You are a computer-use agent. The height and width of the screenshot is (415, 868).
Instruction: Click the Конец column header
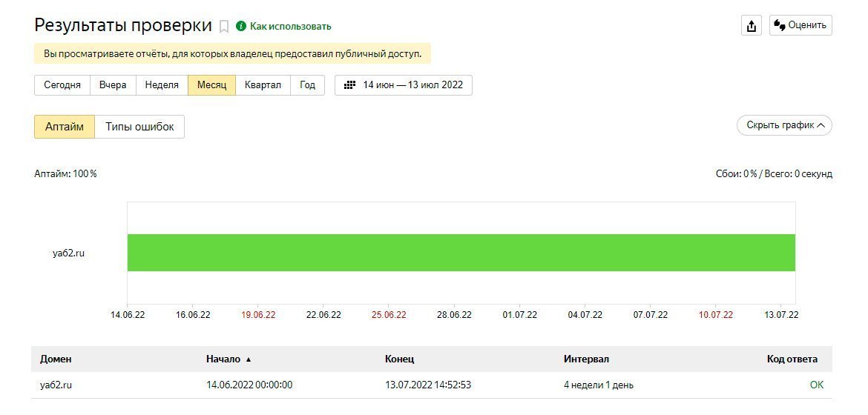[x=400, y=359]
